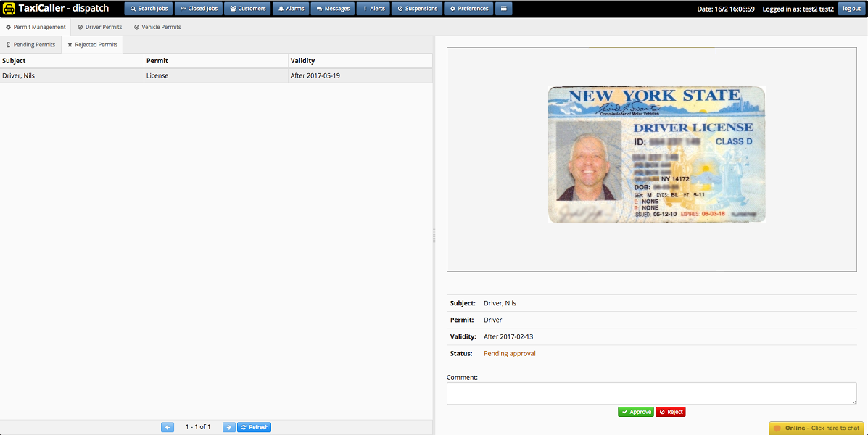Viewport: 868px width, 435px height.
Task: Focus the Comment text field
Action: pos(652,394)
